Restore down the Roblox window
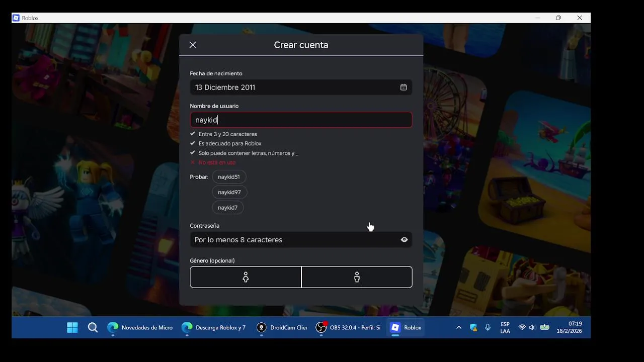Image resolution: width=644 pixels, height=362 pixels. [558, 18]
